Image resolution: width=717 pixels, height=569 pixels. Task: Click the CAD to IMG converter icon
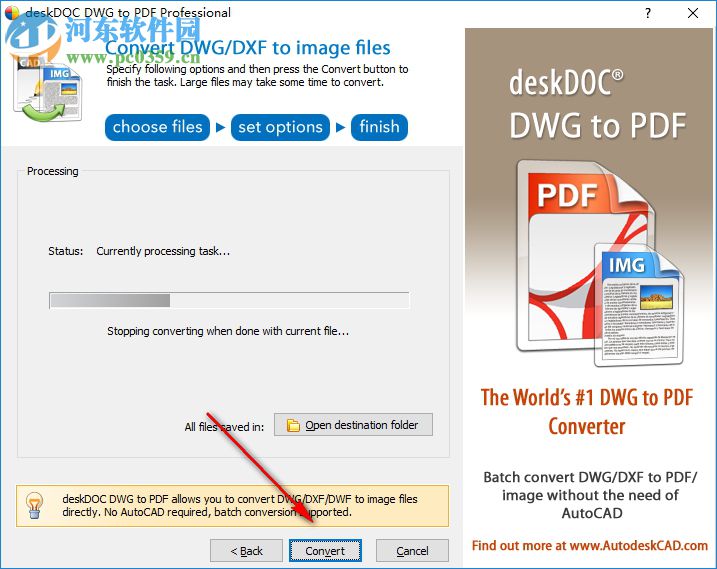point(48,89)
